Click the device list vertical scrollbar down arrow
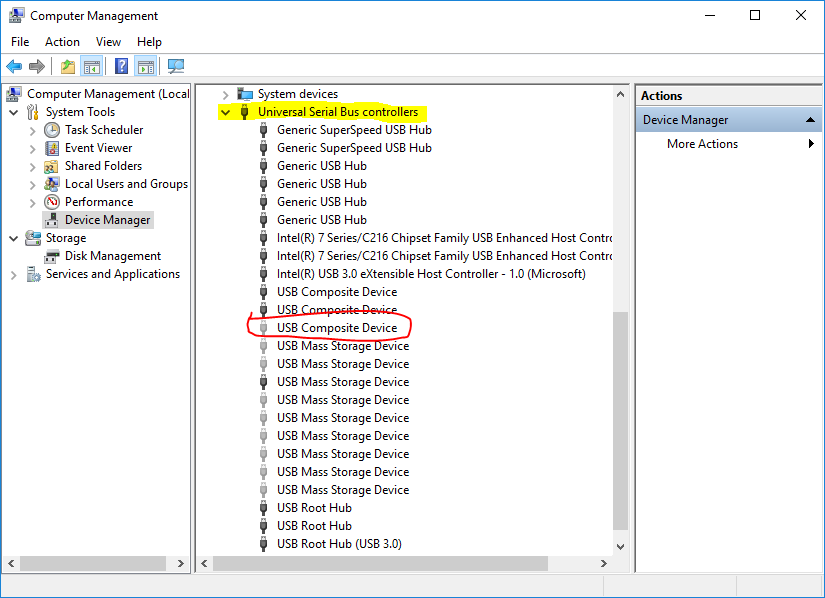 620,546
